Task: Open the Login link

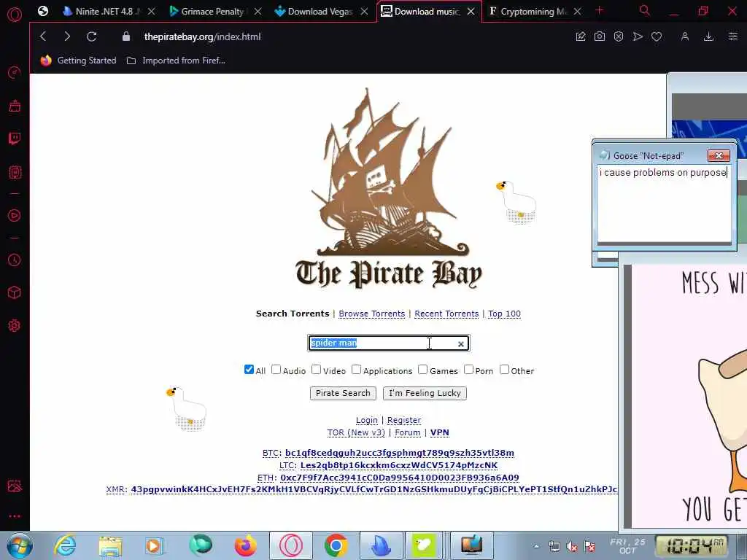Action: click(x=367, y=420)
